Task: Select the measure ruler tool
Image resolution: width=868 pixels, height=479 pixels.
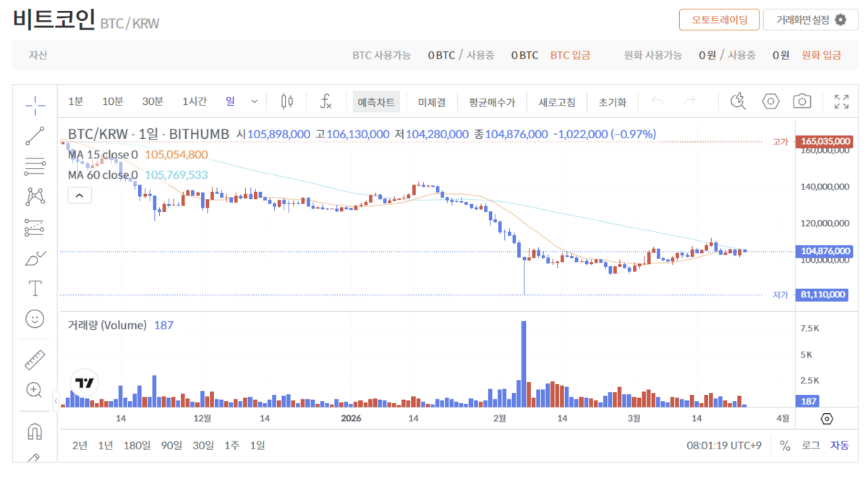Action: click(x=34, y=358)
